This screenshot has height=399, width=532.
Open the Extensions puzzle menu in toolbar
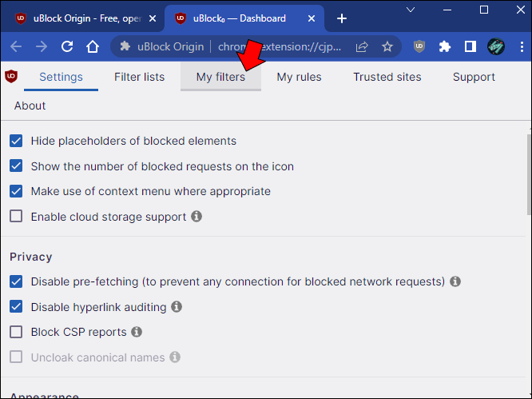click(444, 46)
